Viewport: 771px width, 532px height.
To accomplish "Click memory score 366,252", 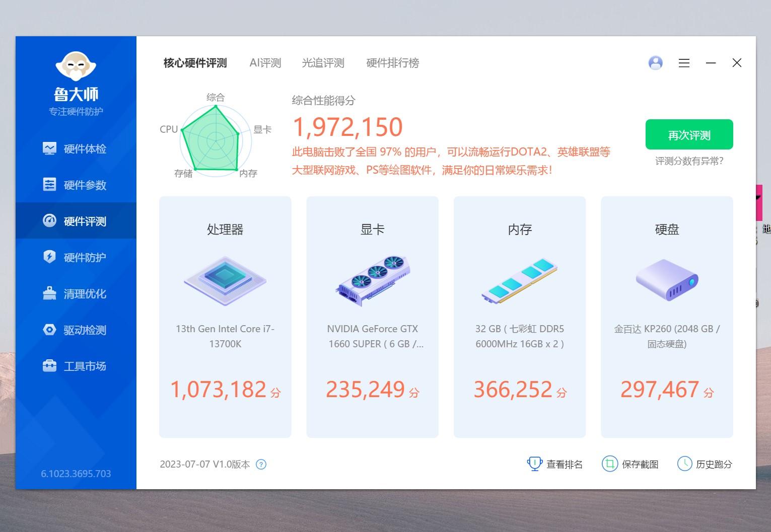I will pos(513,389).
